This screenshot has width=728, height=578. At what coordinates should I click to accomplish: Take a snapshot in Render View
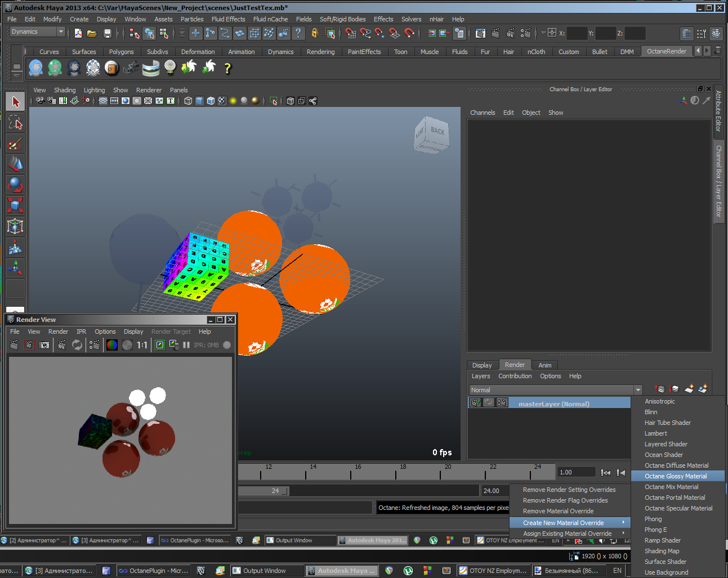[44, 345]
